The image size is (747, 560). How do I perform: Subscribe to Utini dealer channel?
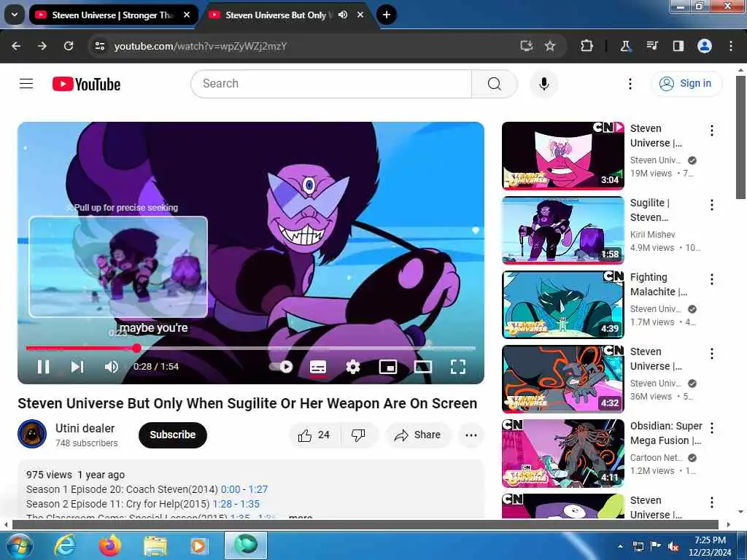click(x=172, y=435)
